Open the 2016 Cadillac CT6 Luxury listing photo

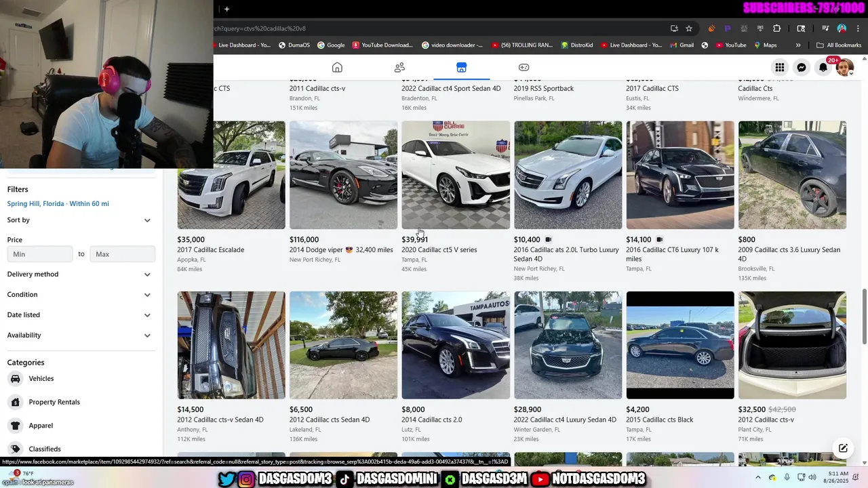[x=680, y=175]
